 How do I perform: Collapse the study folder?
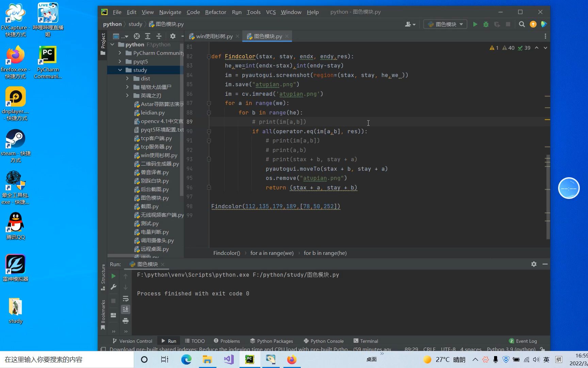120,70
